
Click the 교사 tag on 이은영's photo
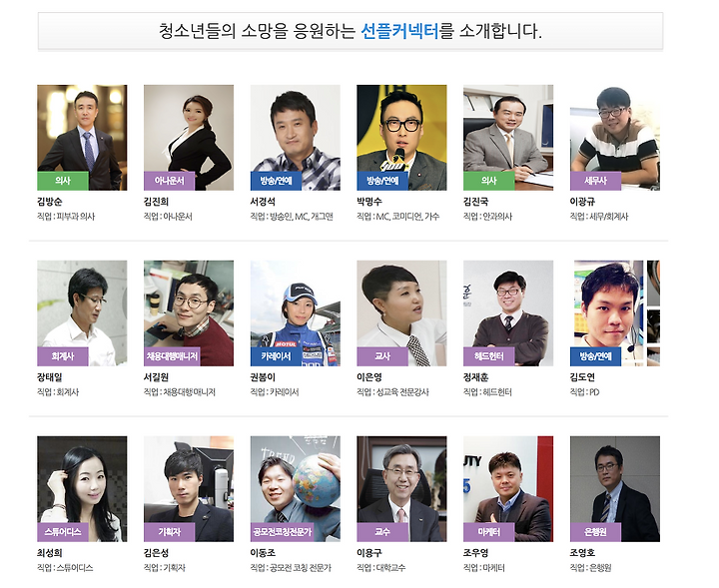[x=382, y=356]
